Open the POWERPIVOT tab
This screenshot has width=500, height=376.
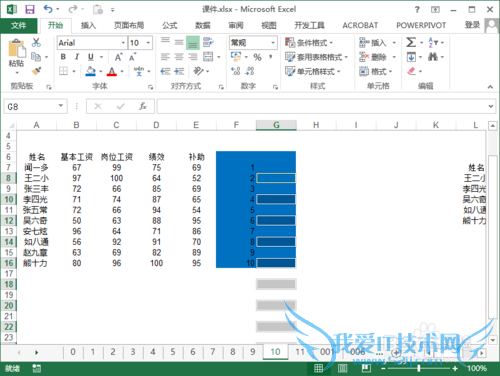(421, 25)
